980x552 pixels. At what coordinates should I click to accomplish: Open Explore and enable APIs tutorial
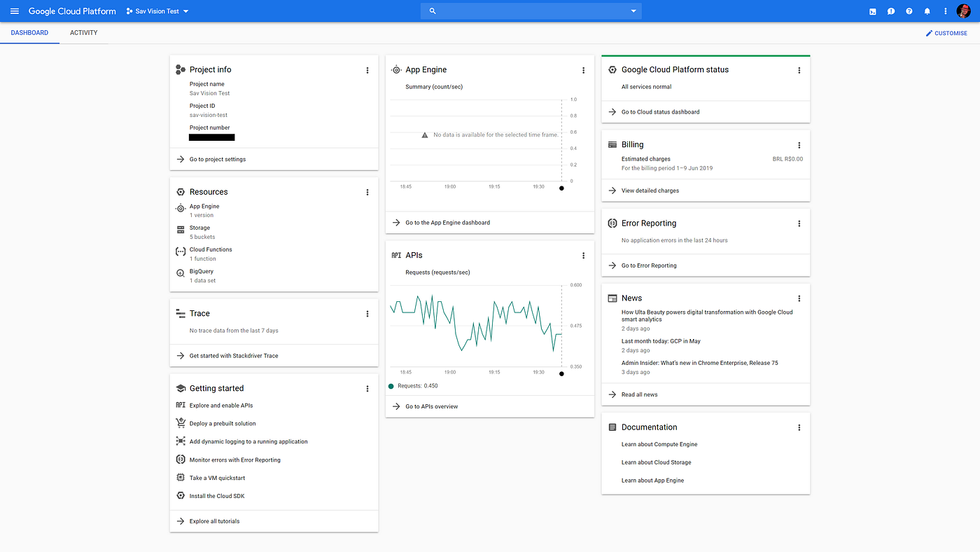[x=221, y=406]
